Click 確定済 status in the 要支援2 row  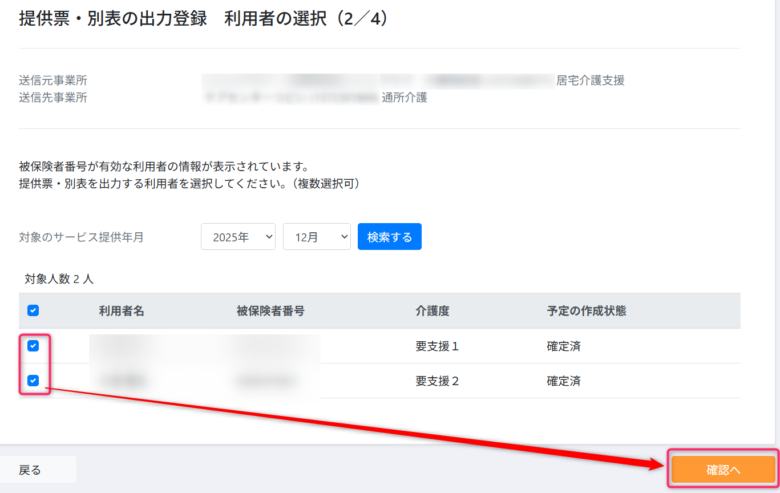[566, 381]
